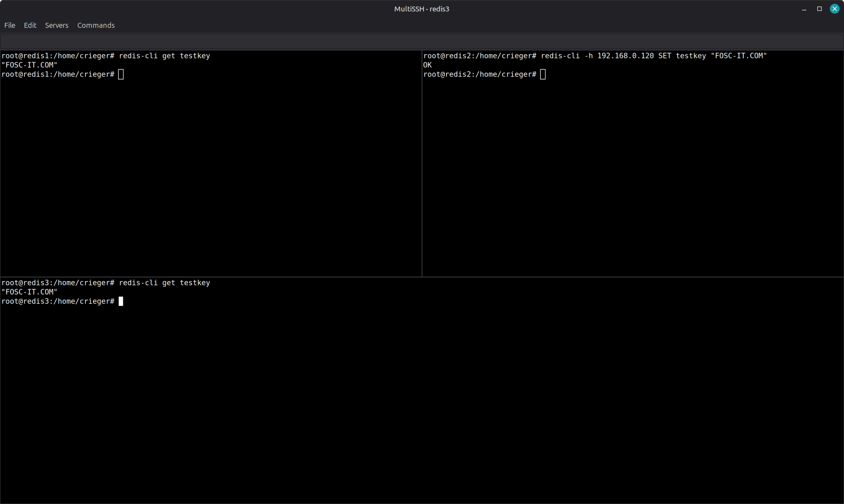Minimize the MultiSSH window
Viewport: 844px width, 504px height.
804,9
